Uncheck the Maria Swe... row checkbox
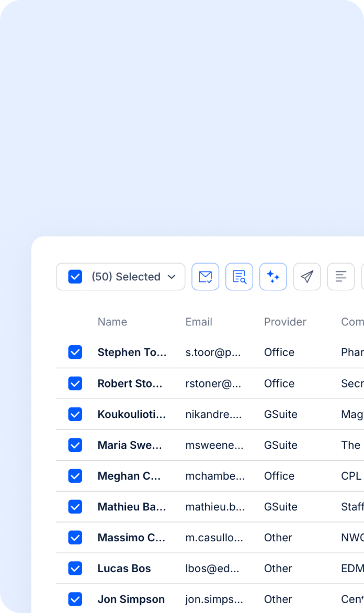This screenshot has height=613, width=364. tap(75, 445)
